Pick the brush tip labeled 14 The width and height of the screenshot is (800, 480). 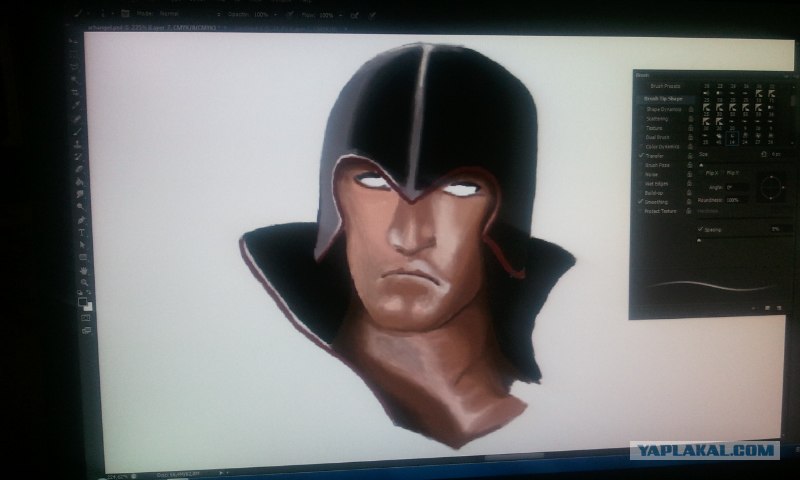(732, 138)
